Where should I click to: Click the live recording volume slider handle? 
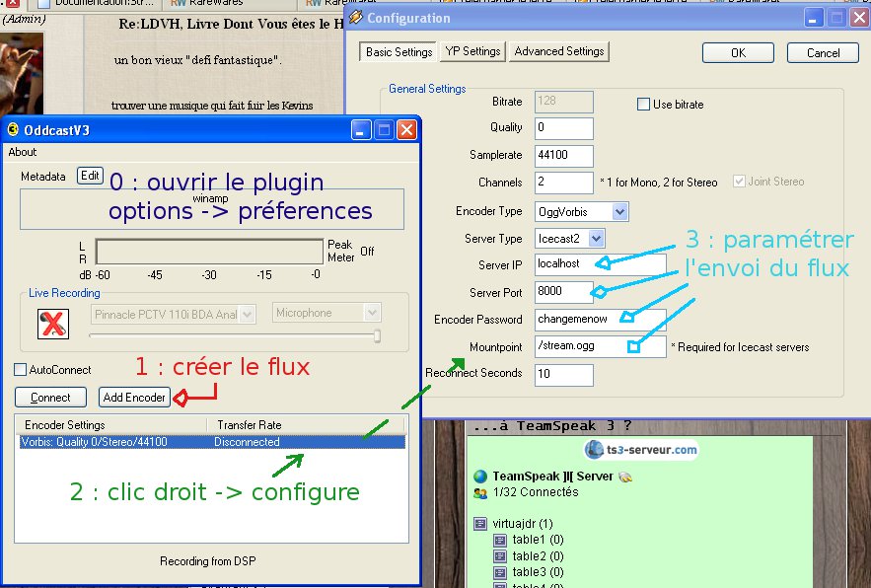[377, 335]
